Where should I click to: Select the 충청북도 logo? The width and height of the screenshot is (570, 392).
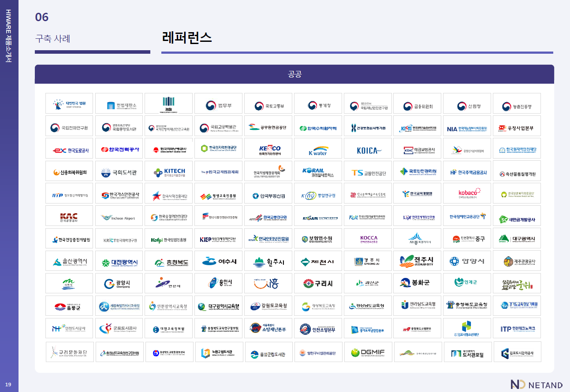pos(169,261)
